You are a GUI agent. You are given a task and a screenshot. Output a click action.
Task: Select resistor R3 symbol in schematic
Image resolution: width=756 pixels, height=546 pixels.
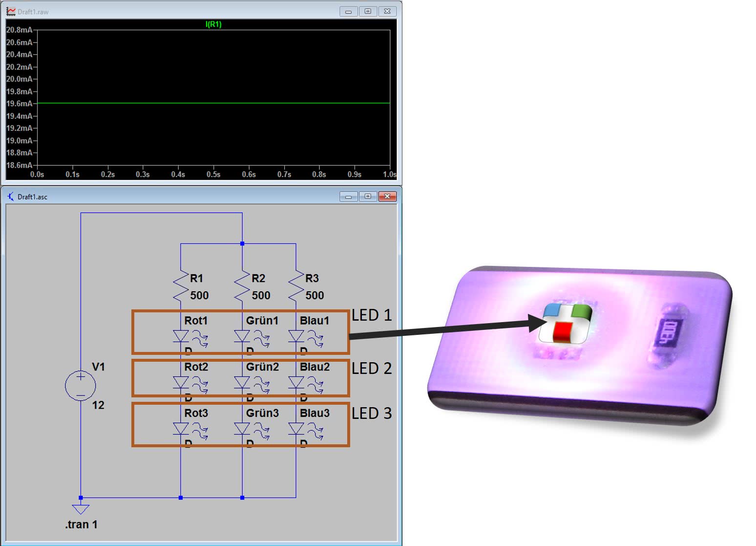coord(296,287)
